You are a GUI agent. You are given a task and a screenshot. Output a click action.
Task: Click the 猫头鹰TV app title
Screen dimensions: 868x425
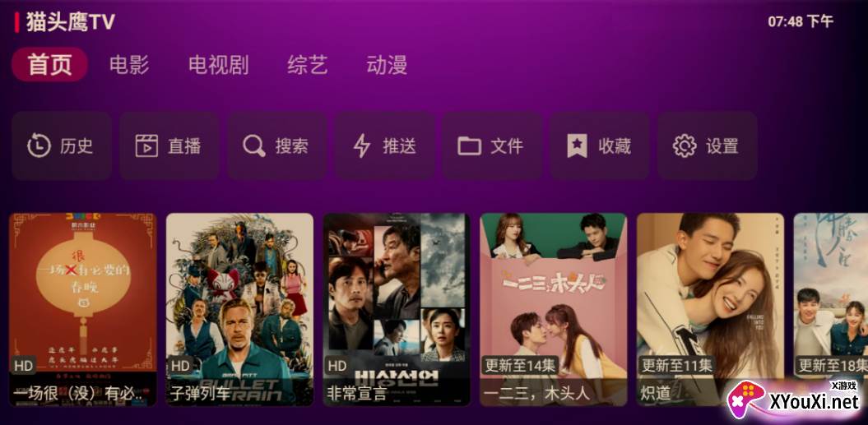[70, 22]
